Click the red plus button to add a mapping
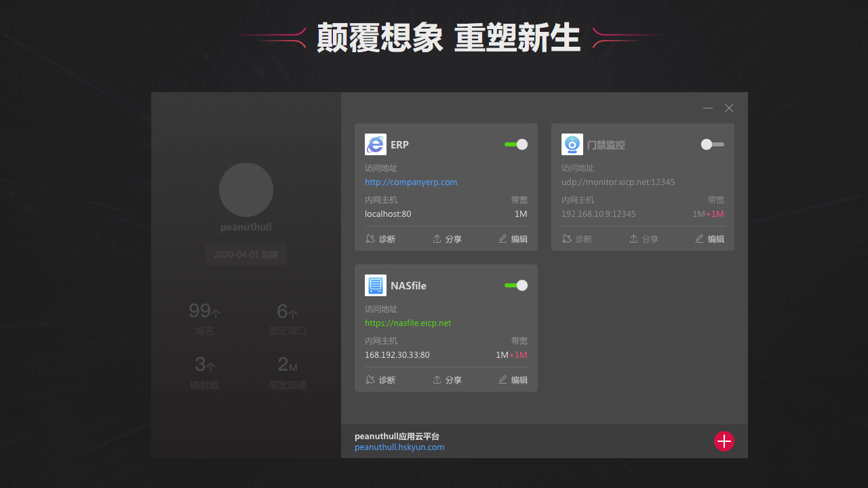This screenshot has height=488, width=868. point(724,441)
